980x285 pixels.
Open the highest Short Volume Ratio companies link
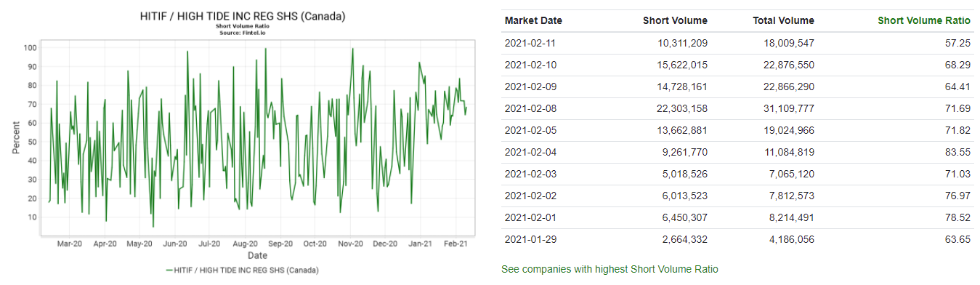[x=610, y=269]
